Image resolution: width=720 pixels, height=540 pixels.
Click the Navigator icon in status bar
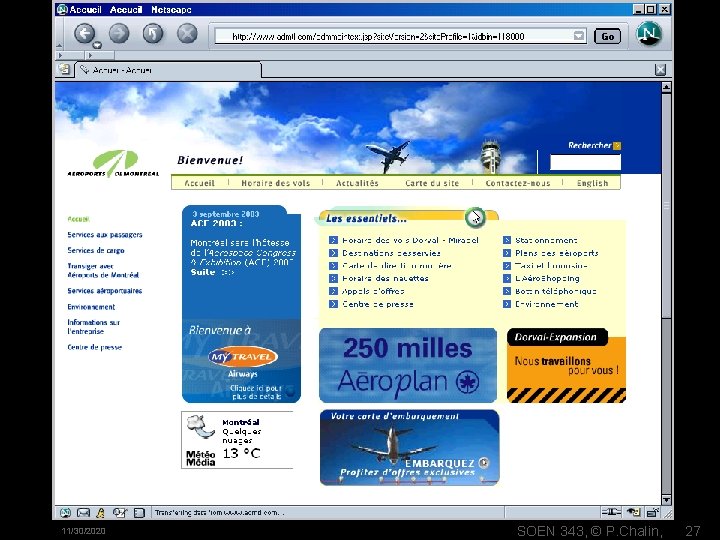coord(65,512)
